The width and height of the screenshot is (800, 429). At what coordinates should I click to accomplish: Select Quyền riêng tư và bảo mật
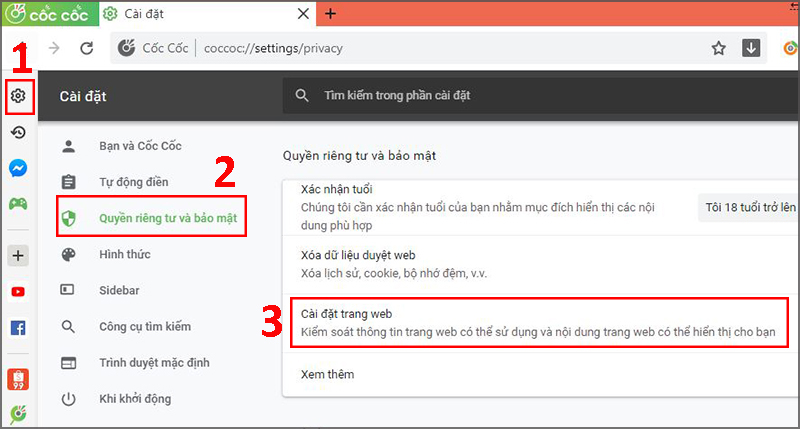pyautogui.click(x=151, y=216)
